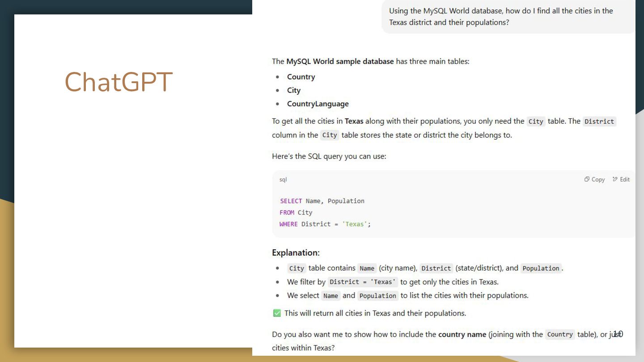The image size is (644, 362).
Task: Click the 'We filter by' explanation bullet
Action: click(x=393, y=282)
